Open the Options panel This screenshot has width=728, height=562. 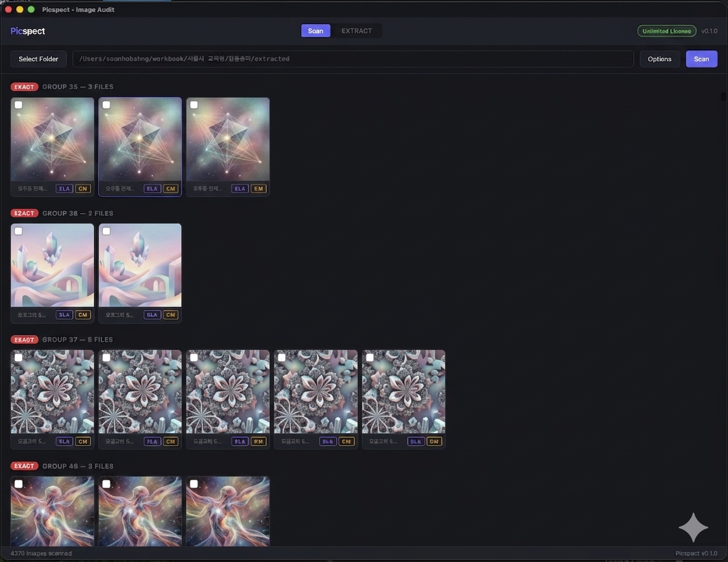660,59
